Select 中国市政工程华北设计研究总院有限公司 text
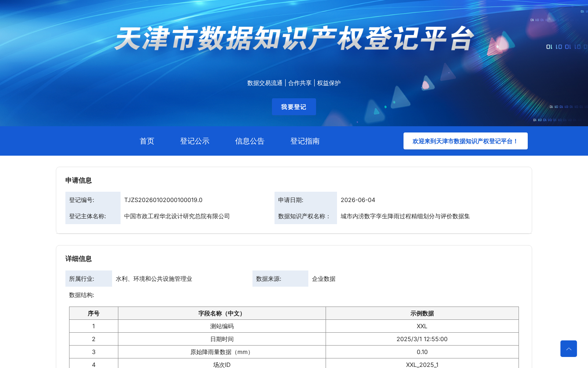The height and width of the screenshot is (368, 588). click(177, 216)
